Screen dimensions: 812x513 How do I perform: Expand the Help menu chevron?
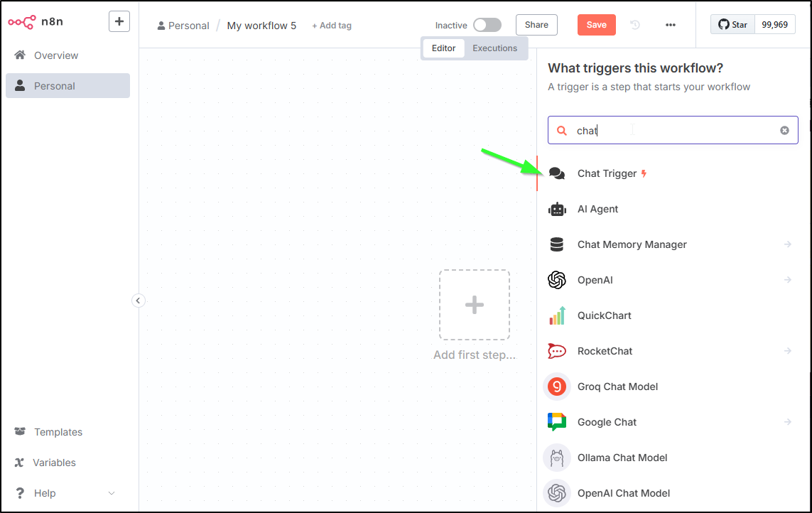pyautogui.click(x=112, y=493)
